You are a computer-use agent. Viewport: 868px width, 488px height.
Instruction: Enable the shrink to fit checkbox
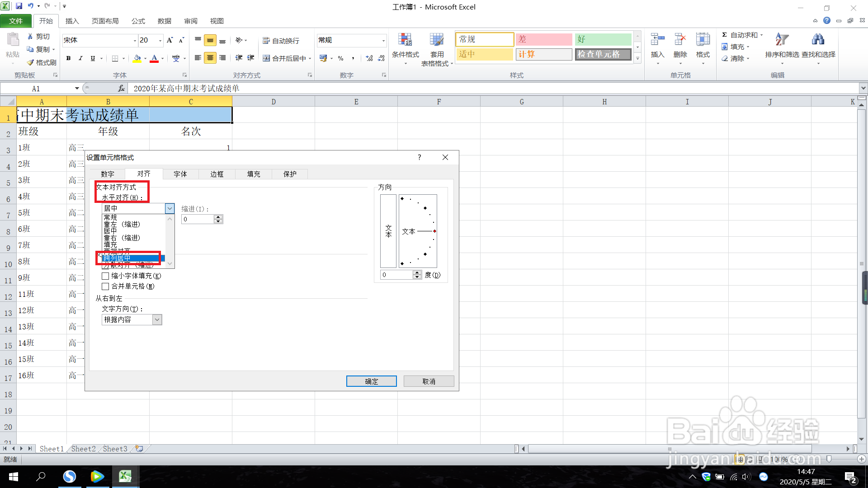105,276
